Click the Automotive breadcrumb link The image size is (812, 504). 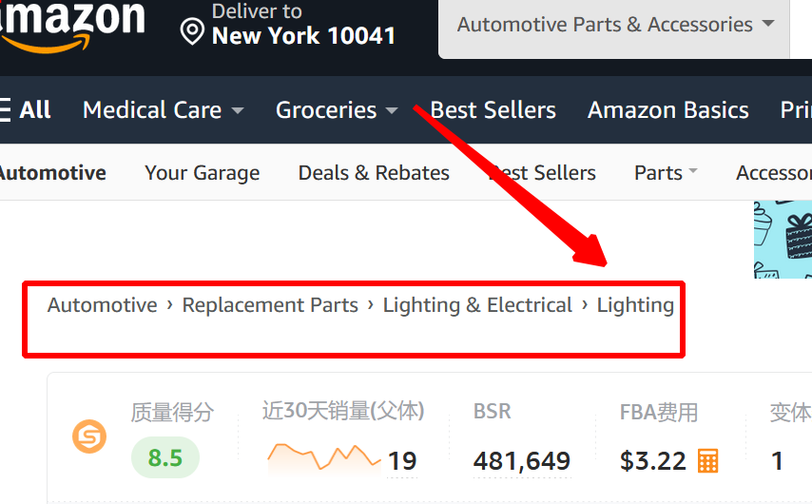102,305
